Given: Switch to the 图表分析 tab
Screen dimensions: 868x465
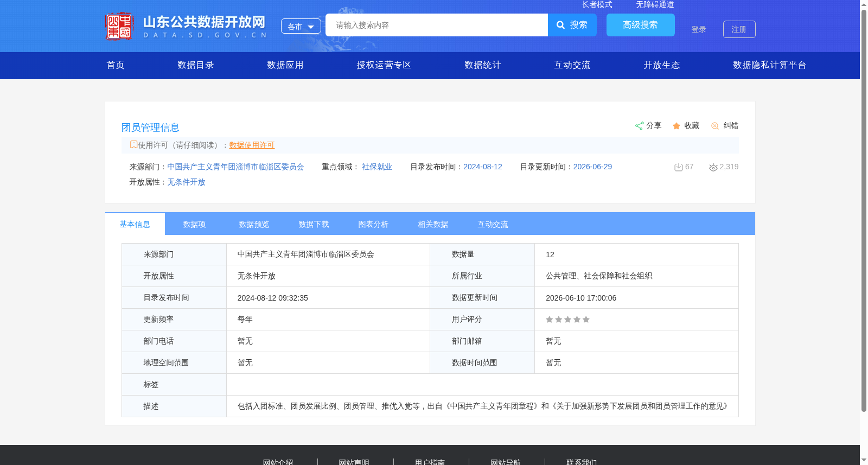Looking at the screenshot, I should pyautogui.click(x=374, y=224).
